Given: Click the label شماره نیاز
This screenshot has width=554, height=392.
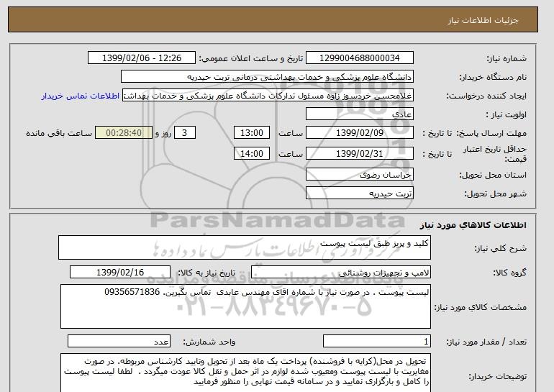Looking at the screenshot, I should [x=507, y=58].
